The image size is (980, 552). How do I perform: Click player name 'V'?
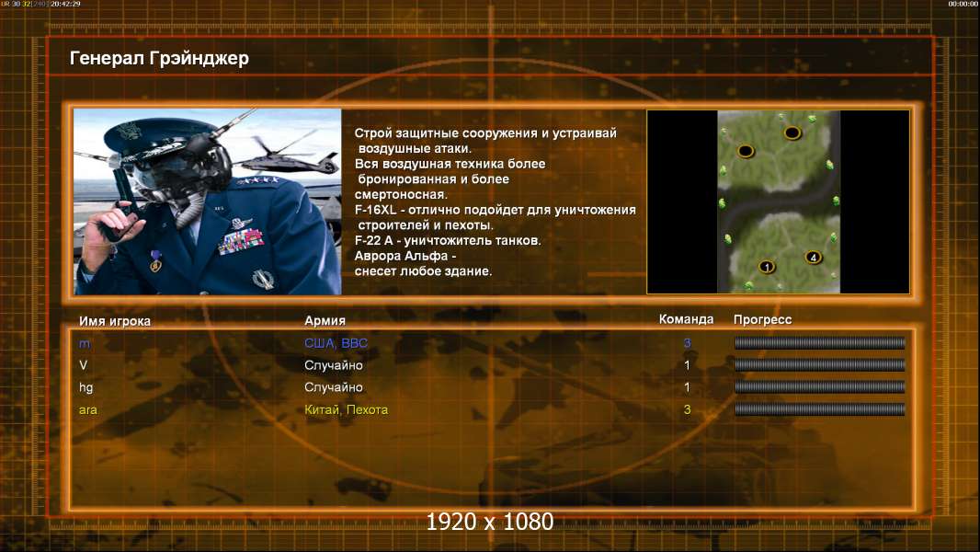tap(83, 365)
